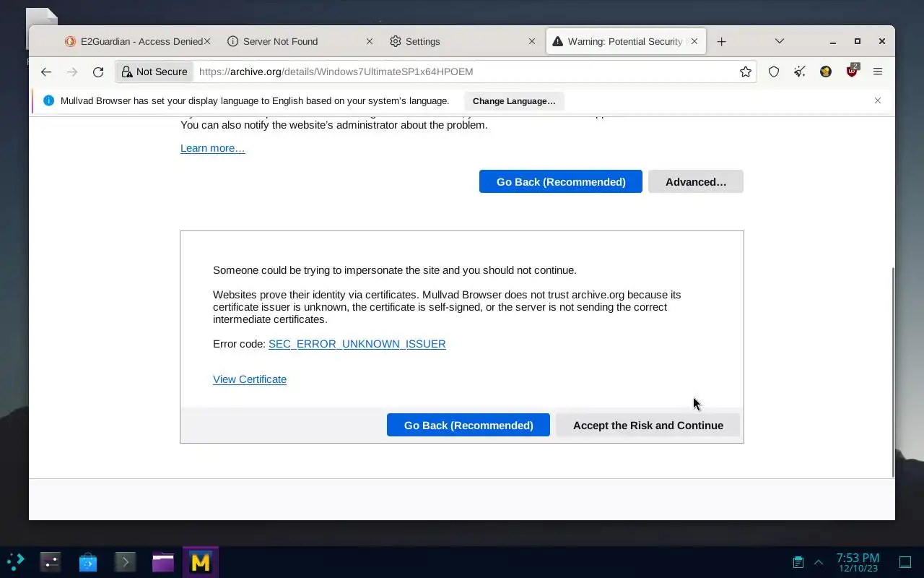Reload the current page
This screenshot has width=924, height=578.
tap(98, 72)
